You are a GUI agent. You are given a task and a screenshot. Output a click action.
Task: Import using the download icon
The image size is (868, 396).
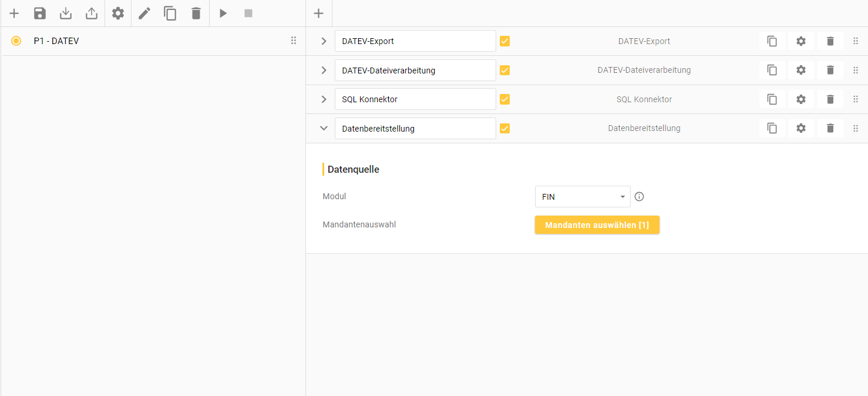(65, 13)
